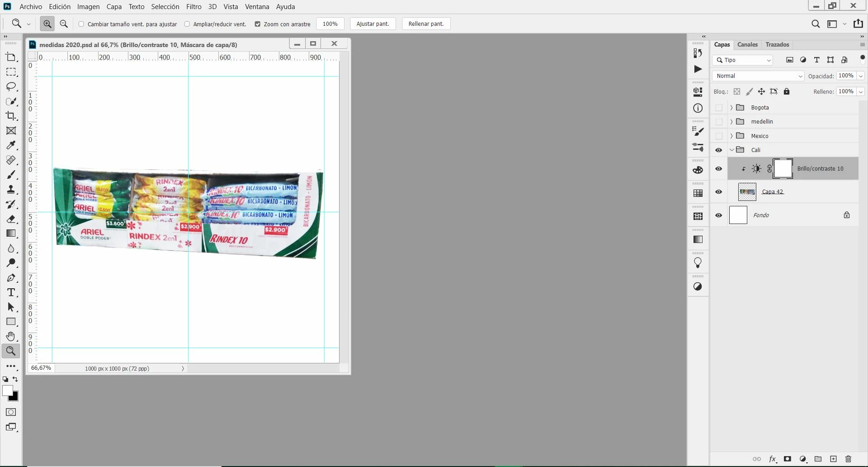Select the Quick Selection tool
Viewport: 868px width, 467px height.
pyautogui.click(x=11, y=101)
